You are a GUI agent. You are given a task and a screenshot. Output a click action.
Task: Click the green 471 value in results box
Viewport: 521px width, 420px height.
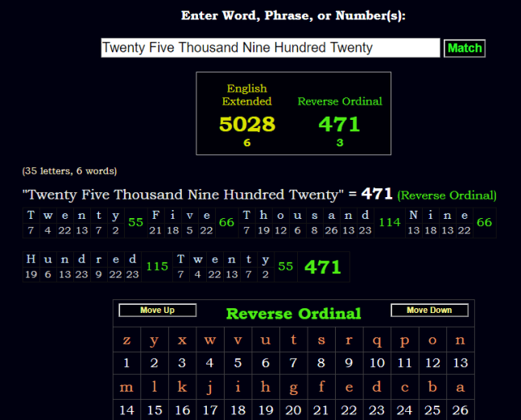click(339, 124)
